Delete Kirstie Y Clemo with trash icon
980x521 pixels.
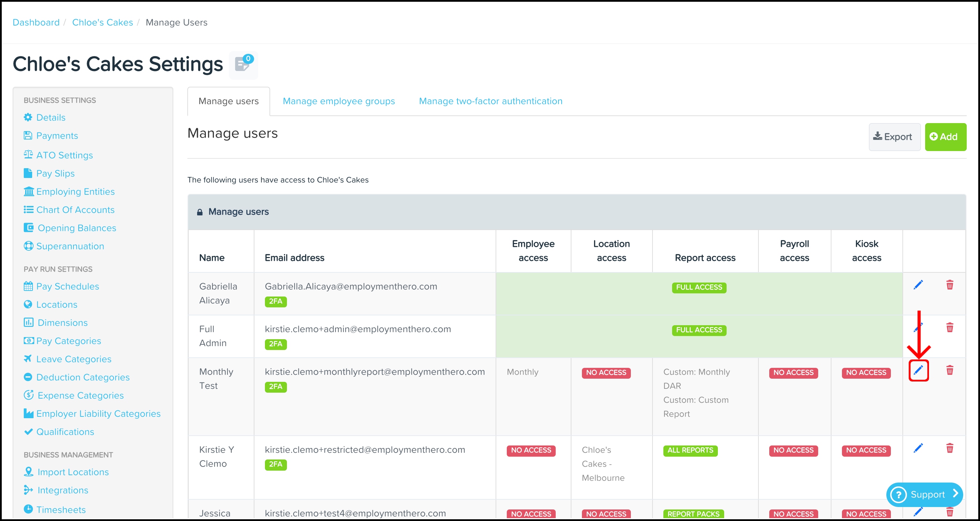(x=950, y=448)
